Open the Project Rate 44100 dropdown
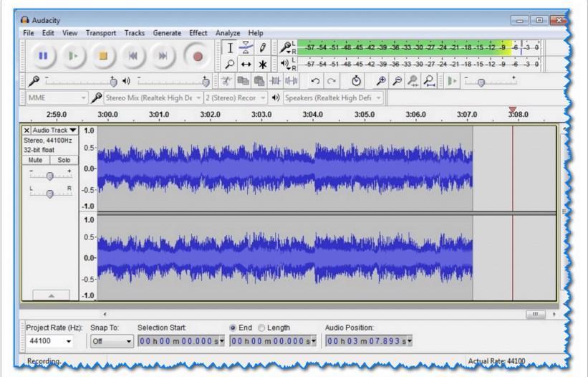 click(x=69, y=341)
